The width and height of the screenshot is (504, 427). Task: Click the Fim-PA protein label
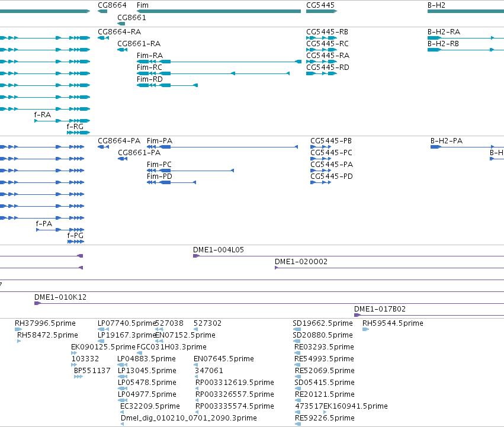click(160, 141)
